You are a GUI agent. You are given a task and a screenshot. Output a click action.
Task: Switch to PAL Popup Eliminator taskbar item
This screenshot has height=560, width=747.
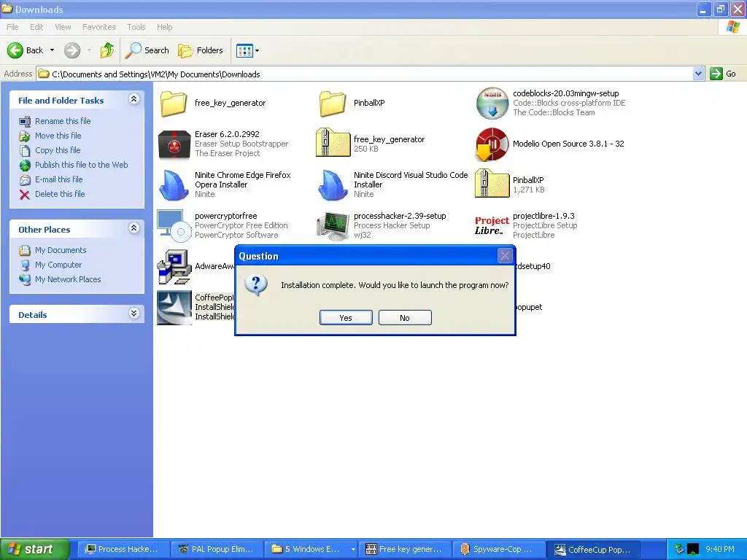click(x=217, y=549)
